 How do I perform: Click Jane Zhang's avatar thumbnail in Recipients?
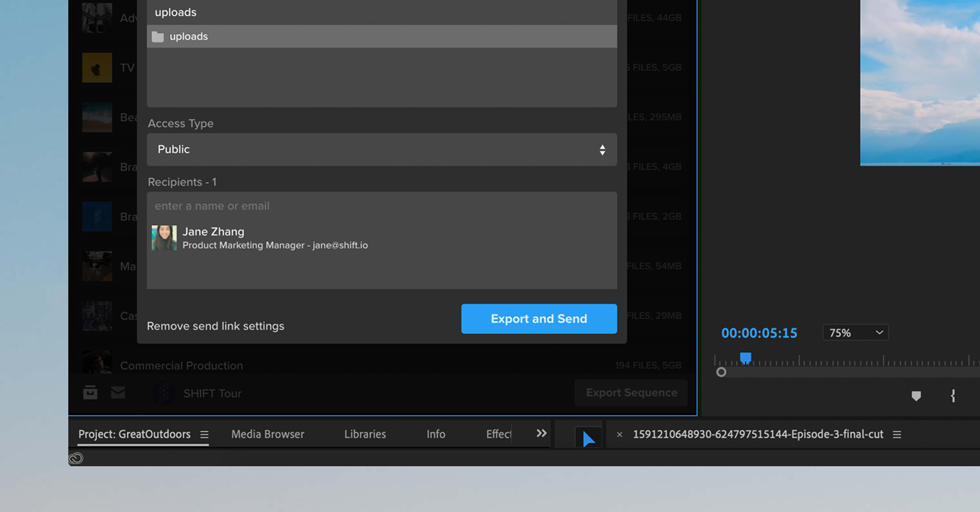click(x=164, y=238)
